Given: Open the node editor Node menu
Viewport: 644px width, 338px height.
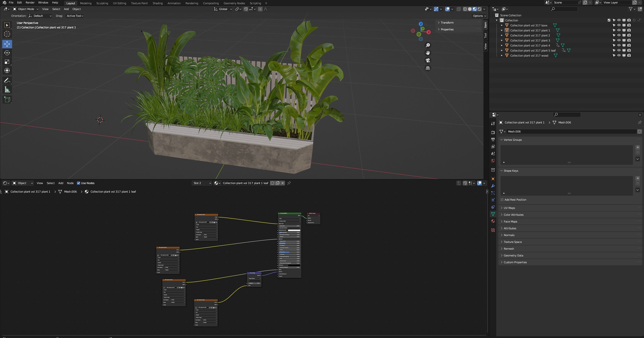Looking at the screenshot, I should (70, 183).
